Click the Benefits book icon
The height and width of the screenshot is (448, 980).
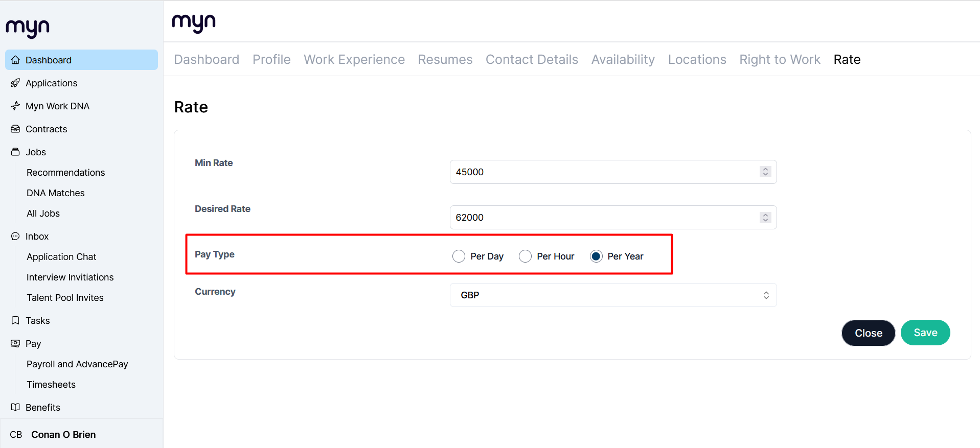15,407
